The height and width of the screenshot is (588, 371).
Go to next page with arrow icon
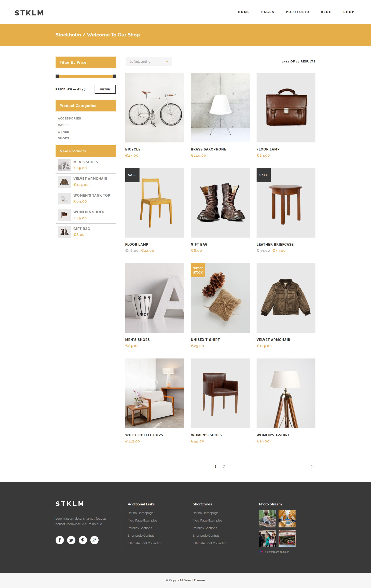311,466
